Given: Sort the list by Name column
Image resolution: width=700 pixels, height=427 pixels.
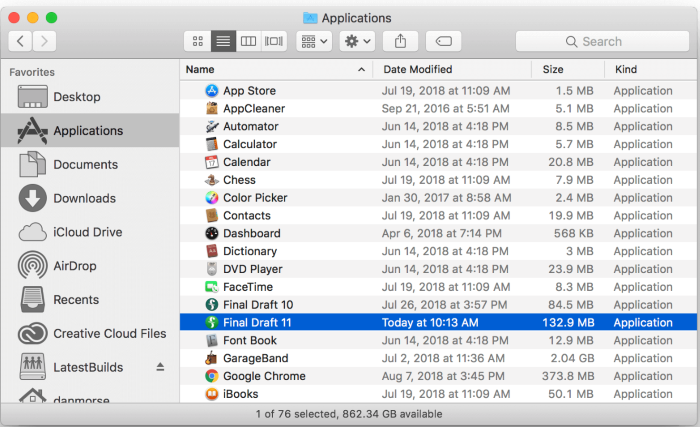Looking at the screenshot, I should click(270, 70).
